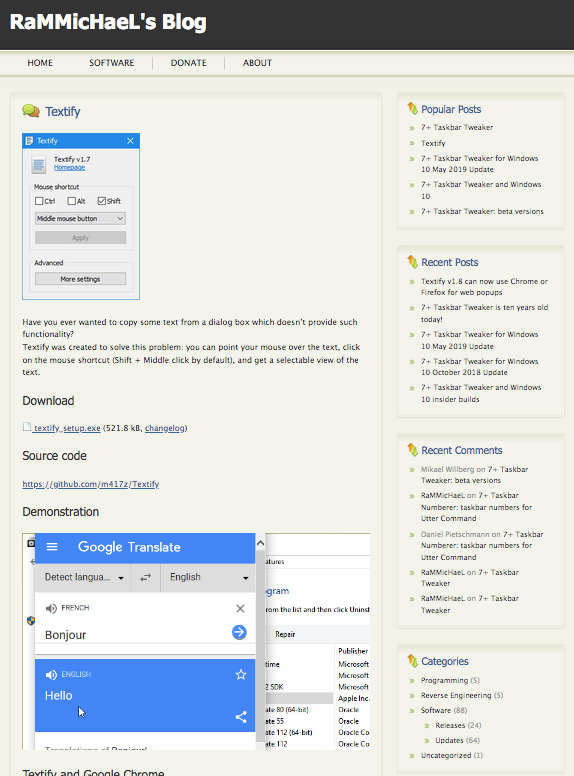Uncheck the Shift checkbox
The image size is (574, 776).
pos(101,201)
